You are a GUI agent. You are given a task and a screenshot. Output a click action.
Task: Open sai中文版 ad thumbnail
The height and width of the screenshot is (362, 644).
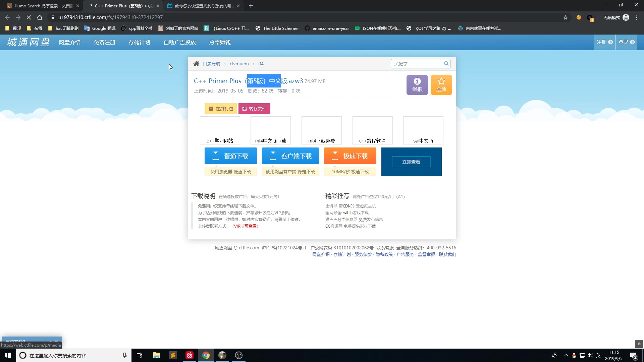pos(423,130)
